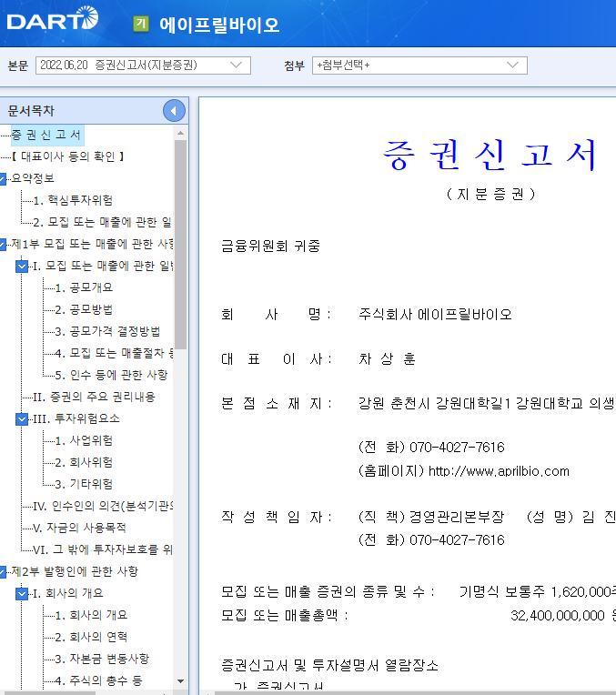Click the green 기 badge icon
The image size is (616, 695).
tap(141, 24)
